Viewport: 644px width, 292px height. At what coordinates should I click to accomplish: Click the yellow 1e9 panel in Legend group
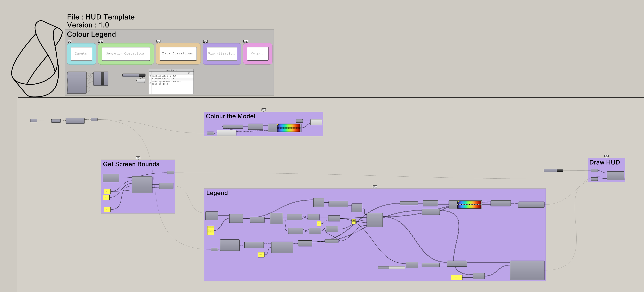point(456,277)
